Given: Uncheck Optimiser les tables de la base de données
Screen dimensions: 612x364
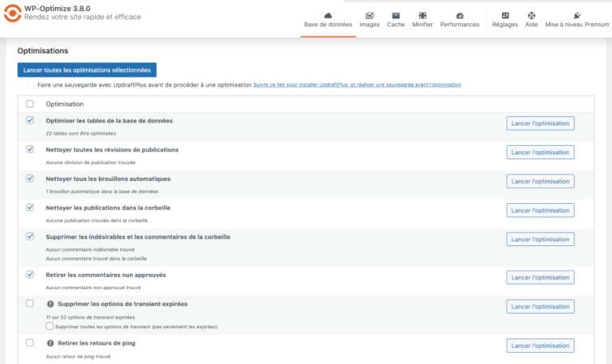Looking at the screenshot, I should pos(30,121).
